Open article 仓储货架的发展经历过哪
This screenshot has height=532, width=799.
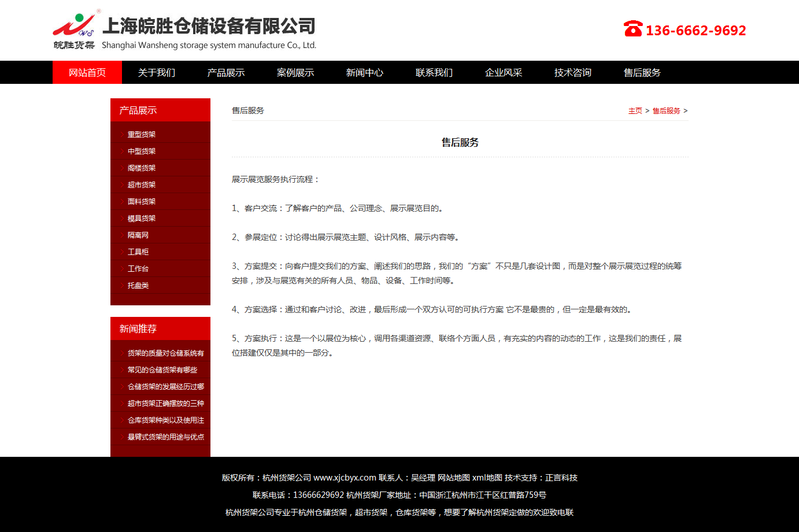click(166, 386)
